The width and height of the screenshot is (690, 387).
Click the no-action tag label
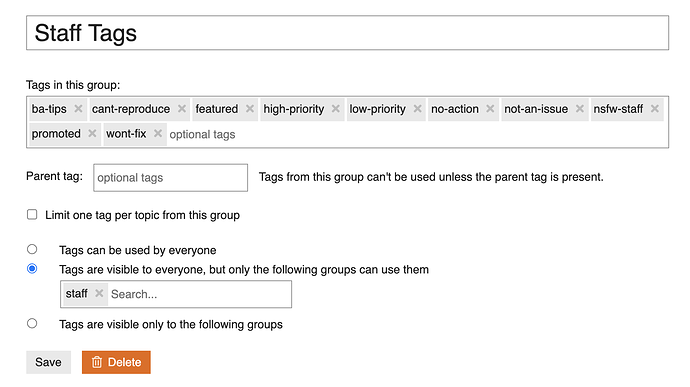click(455, 109)
